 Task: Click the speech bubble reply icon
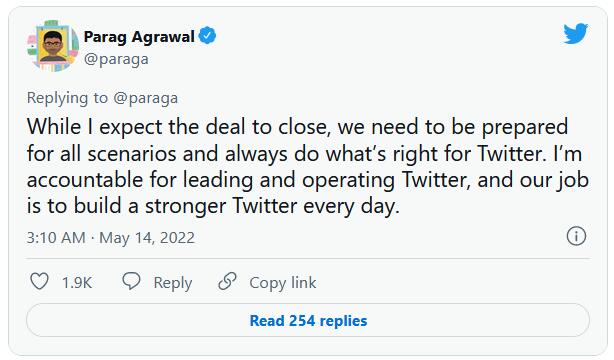[131, 281]
